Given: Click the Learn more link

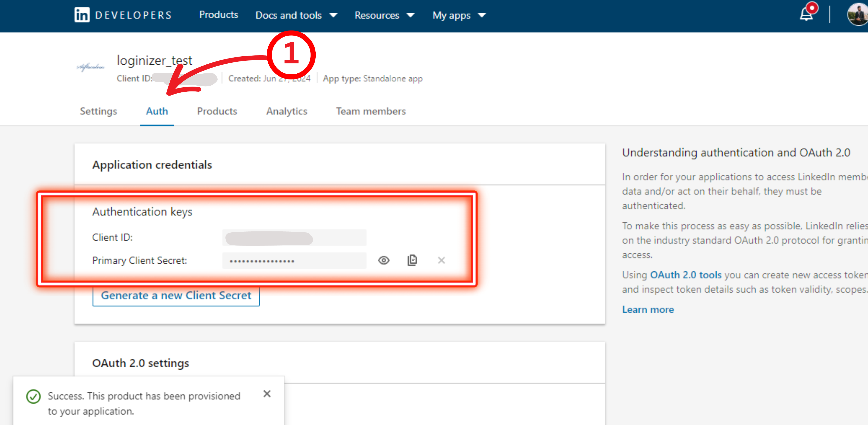Looking at the screenshot, I should click(x=648, y=309).
